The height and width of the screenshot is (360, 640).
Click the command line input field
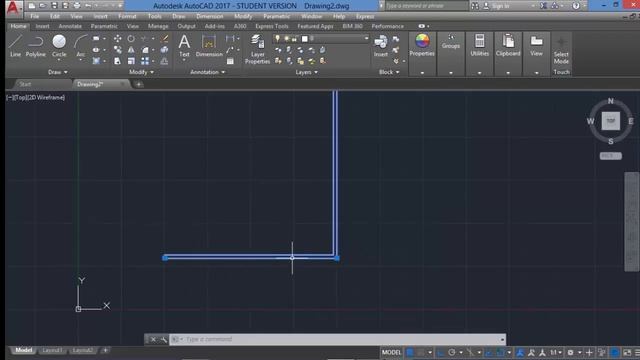point(339,339)
